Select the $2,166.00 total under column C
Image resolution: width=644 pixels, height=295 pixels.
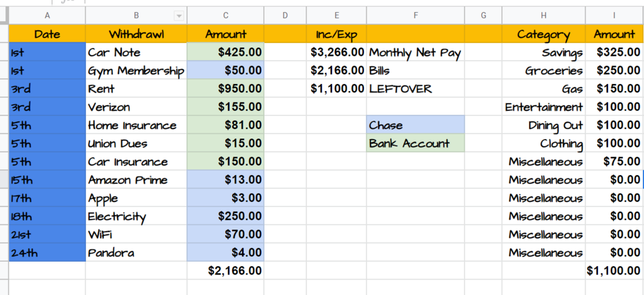coord(226,271)
